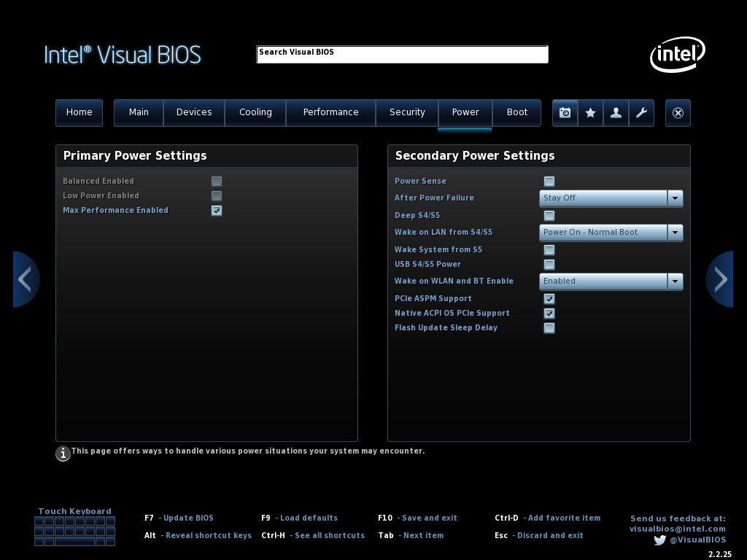
Task: Expand the After Power Failure dropdown
Action: [x=675, y=198]
